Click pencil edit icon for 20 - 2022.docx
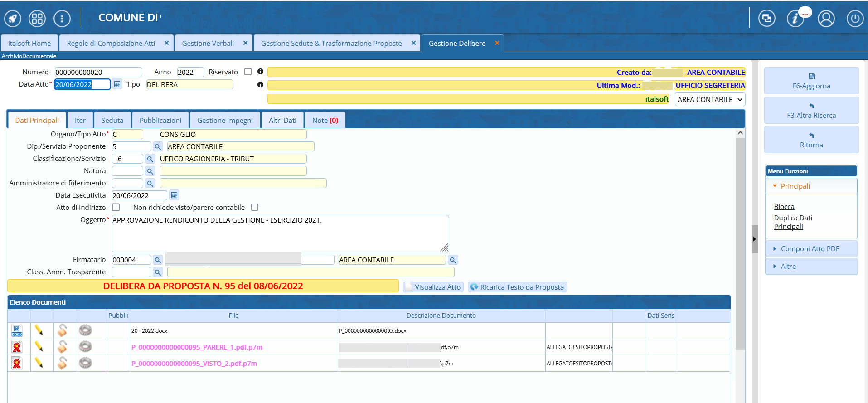Viewport: 868px width, 403px height. [39, 330]
